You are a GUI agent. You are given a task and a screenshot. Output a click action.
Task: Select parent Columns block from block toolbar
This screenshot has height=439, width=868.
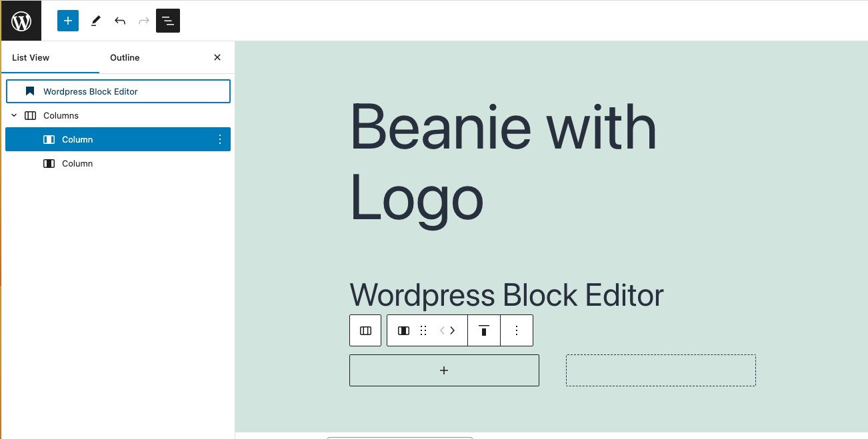[x=365, y=330]
